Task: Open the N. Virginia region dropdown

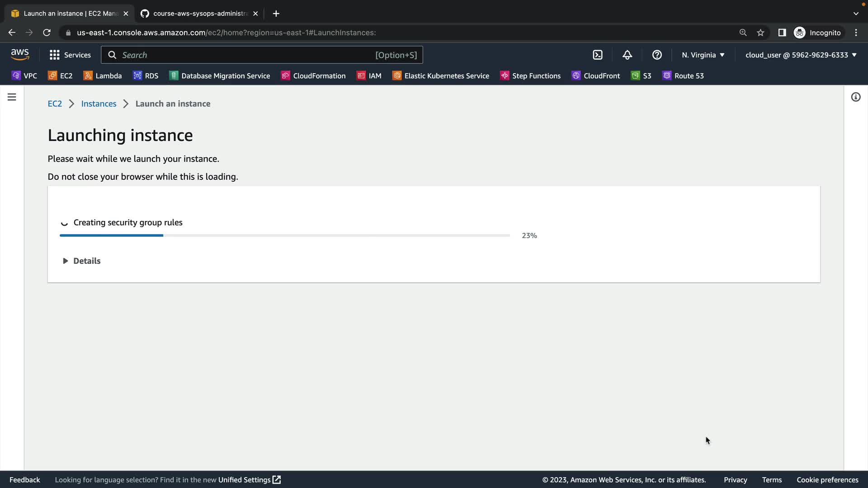Action: (x=703, y=55)
